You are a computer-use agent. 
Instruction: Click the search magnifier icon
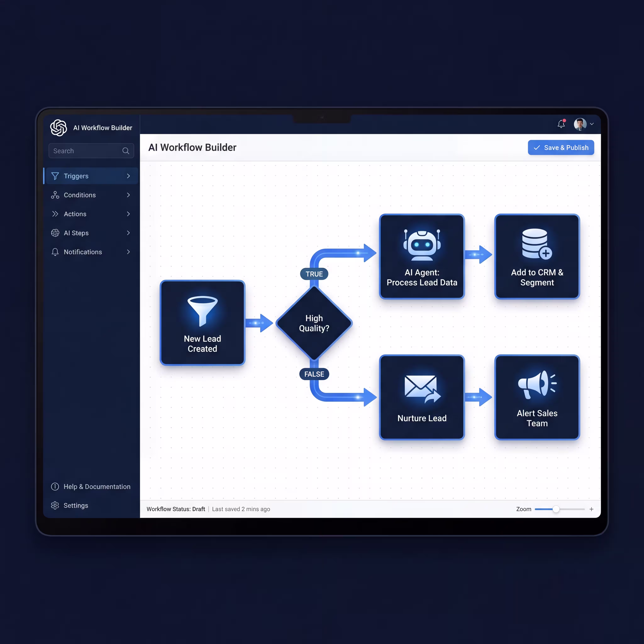click(126, 151)
